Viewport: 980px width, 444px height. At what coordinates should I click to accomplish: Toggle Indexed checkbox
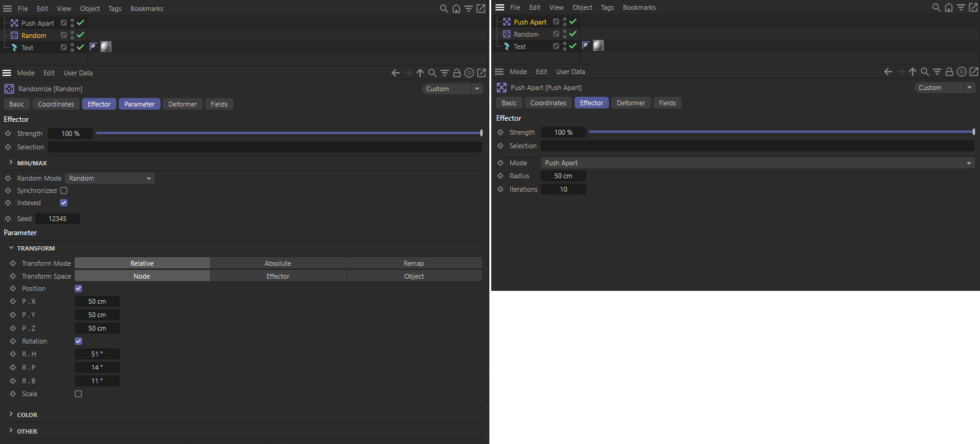tap(64, 203)
